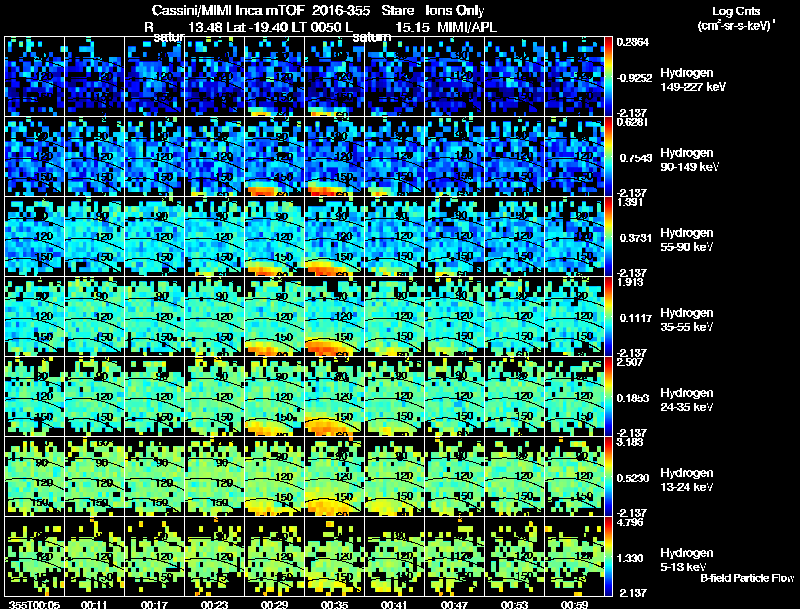
Task: Select the 24-35 keV panel at 00:47
Action: click(x=455, y=397)
